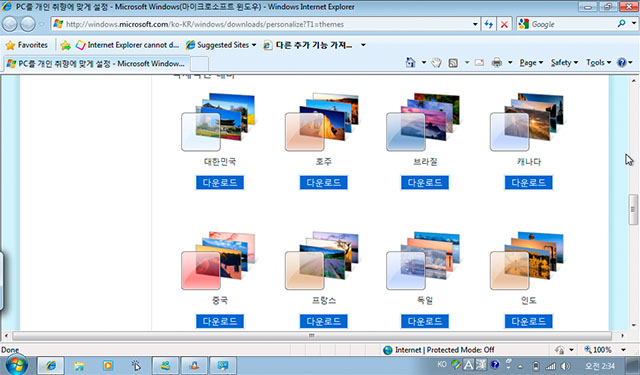640x375 pixels.
Task: Click the vertical scrollbar thumb
Action: pos(633,210)
